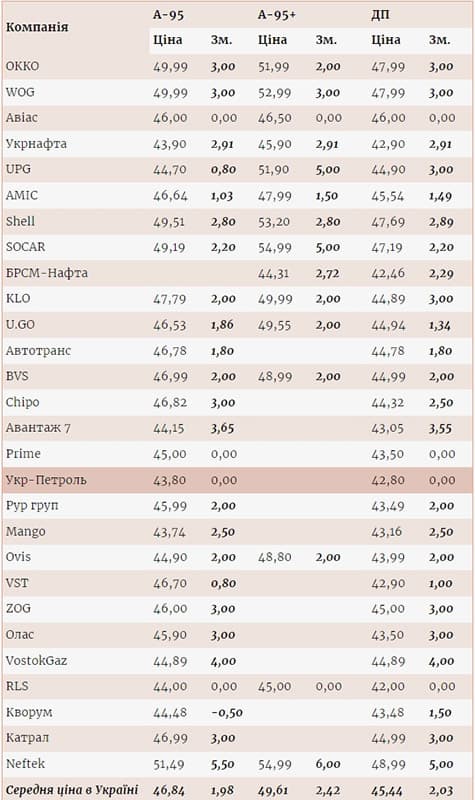
Task: Click Середня ціна в Україні summary label
Action: coord(72,790)
